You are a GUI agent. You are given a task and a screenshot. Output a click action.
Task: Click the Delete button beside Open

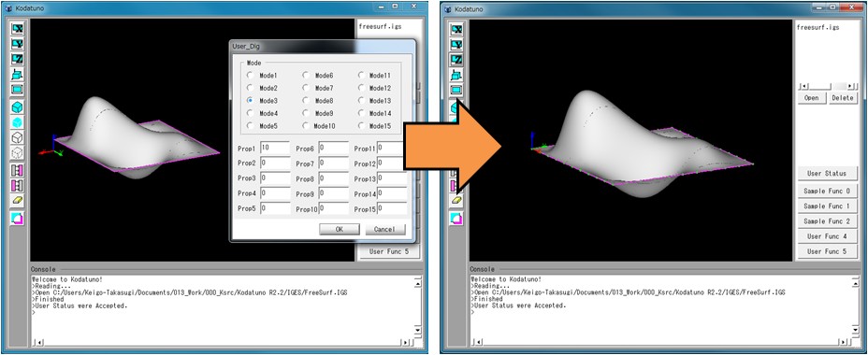tap(843, 98)
